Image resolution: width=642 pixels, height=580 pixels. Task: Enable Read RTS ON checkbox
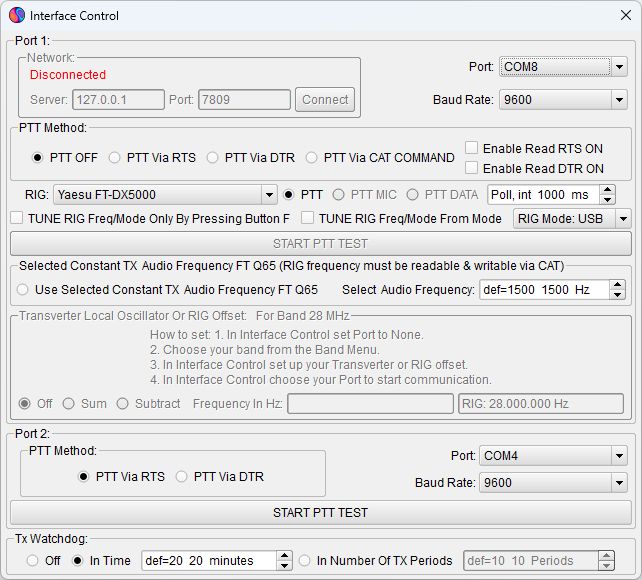pyautogui.click(x=472, y=148)
